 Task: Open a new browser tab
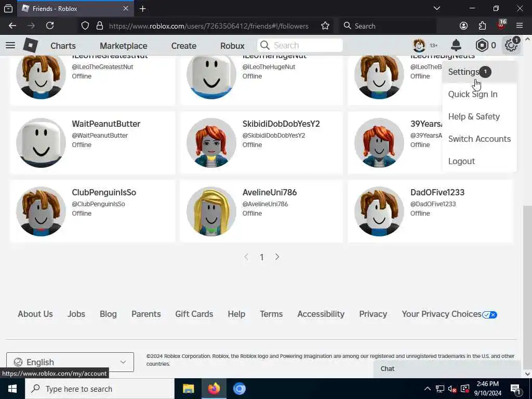pyautogui.click(x=142, y=8)
